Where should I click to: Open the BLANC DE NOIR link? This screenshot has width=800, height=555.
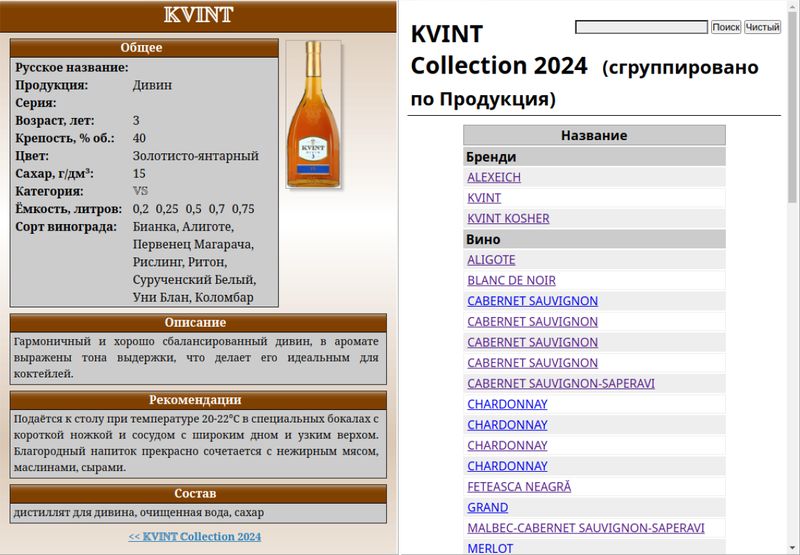(x=511, y=280)
